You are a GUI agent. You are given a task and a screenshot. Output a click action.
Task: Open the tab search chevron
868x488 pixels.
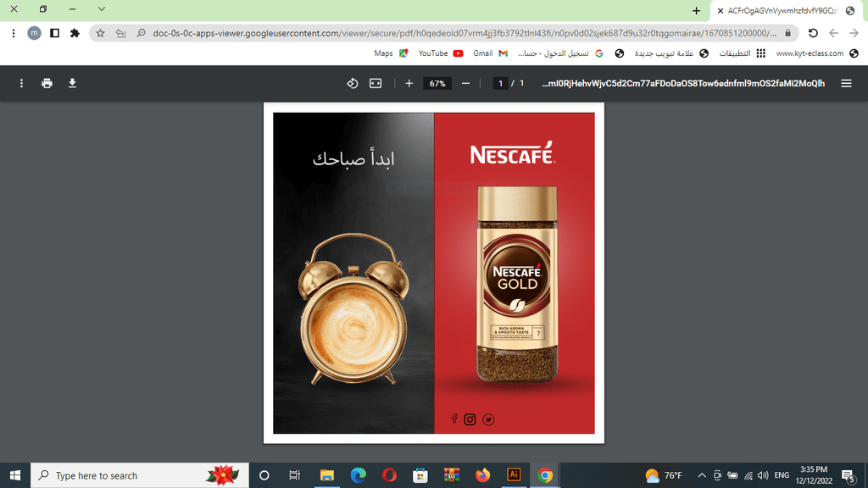click(102, 9)
